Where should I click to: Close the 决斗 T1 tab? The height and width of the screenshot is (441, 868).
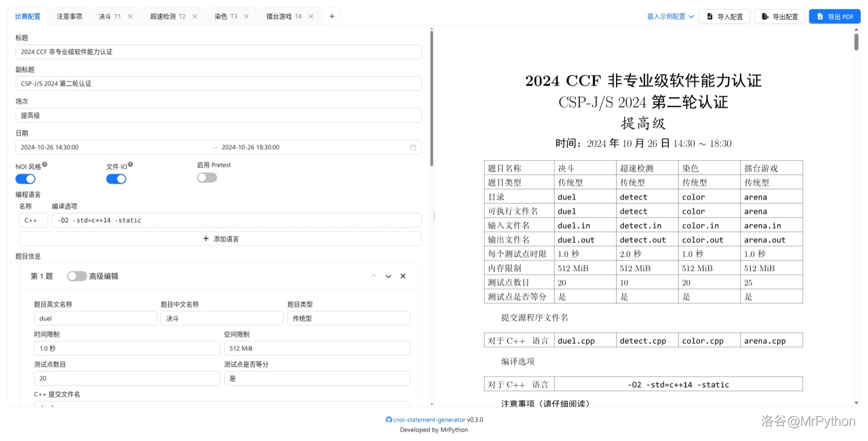click(130, 16)
